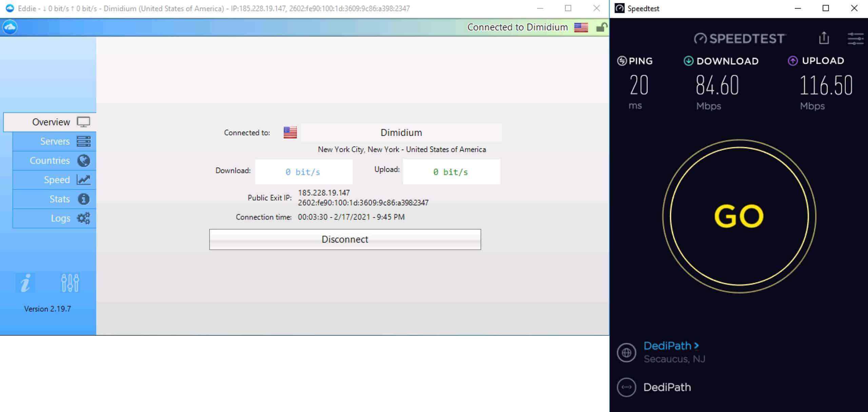Open Speedtest settings sliders icon
Screen dimensions: 868x412
(x=855, y=38)
